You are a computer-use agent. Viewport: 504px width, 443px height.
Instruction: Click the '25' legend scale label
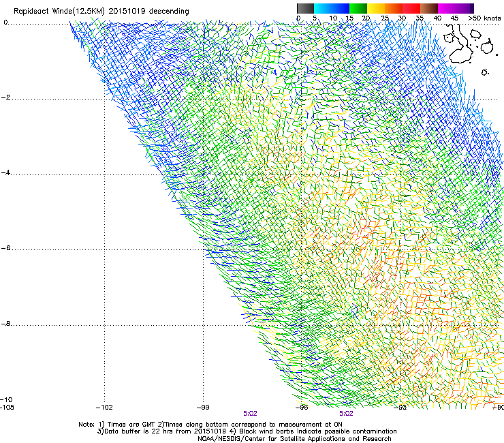385,18
